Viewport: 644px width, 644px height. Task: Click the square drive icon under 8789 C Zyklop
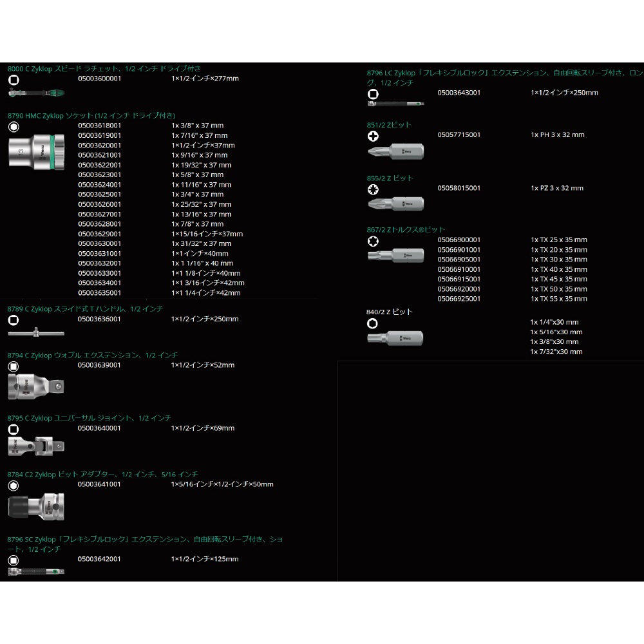pos(14,320)
